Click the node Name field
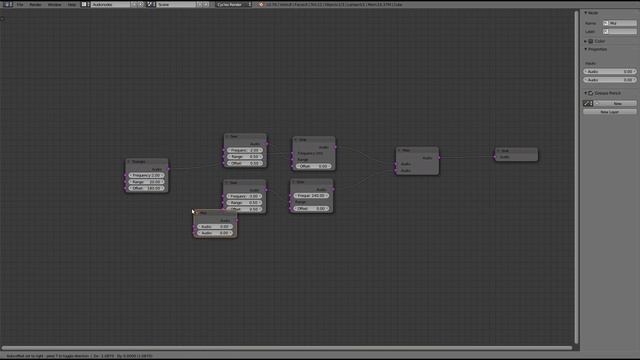Screen dimensions: 640x360 click(619, 23)
